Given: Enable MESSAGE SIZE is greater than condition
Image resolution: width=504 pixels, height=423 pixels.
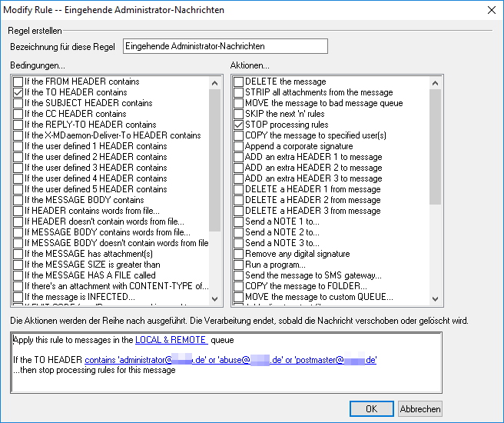Looking at the screenshot, I should (18, 265).
